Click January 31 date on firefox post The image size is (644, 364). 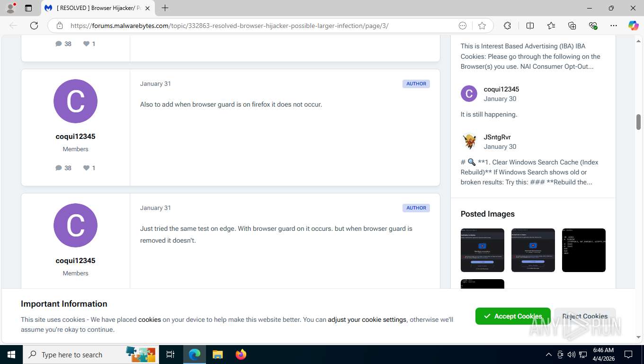pos(155,83)
